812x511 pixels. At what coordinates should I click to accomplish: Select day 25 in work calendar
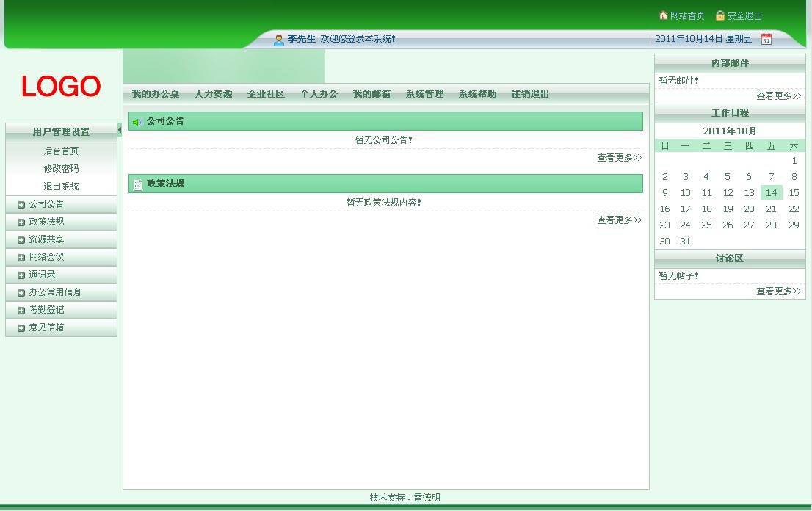tap(706, 225)
